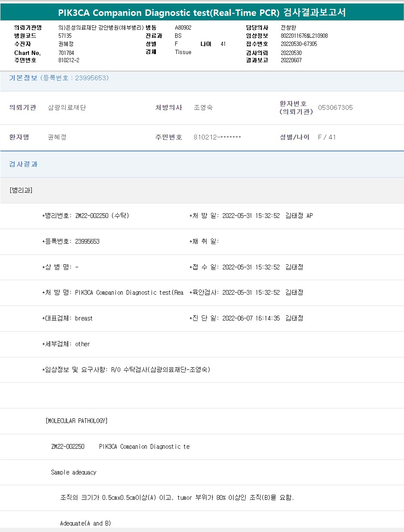The width and height of the screenshot is (404, 532).
Task: Click the 병리번호 ZM22-002250 line
Action: [x=85, y=216]
